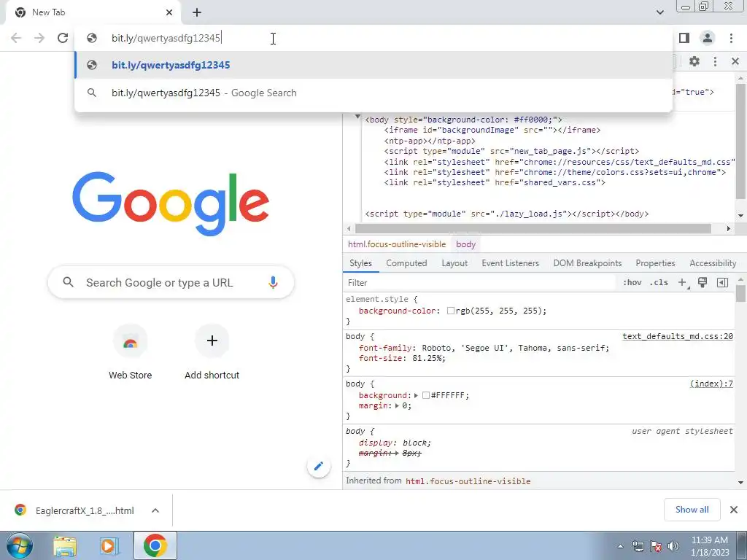This screenshot has width=747, height=560.
Task: Open DevTools customize three-dot menu
Action: pyautogui.click(x=715, y=61)
